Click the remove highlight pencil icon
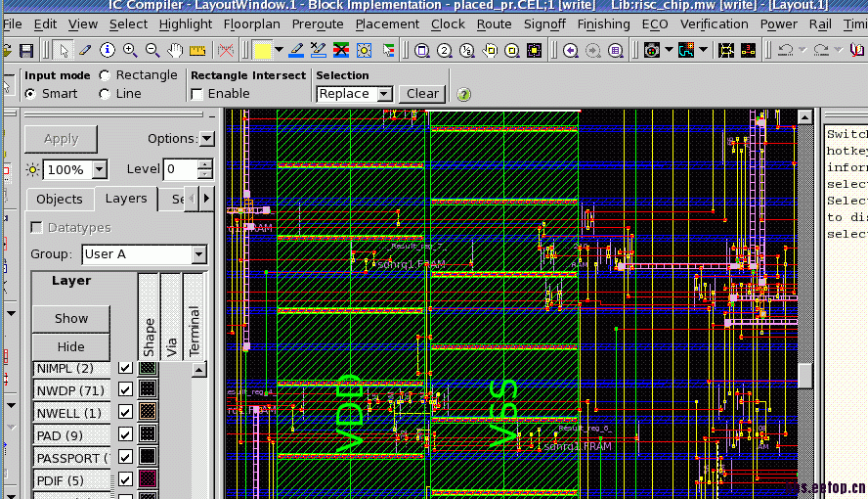868x499 pixels. 319,51
